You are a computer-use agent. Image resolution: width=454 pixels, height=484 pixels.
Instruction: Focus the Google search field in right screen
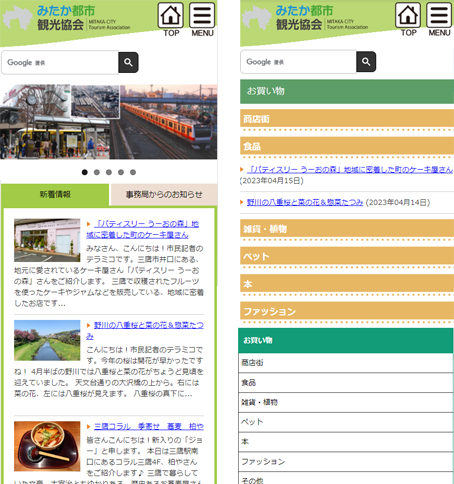298,62
